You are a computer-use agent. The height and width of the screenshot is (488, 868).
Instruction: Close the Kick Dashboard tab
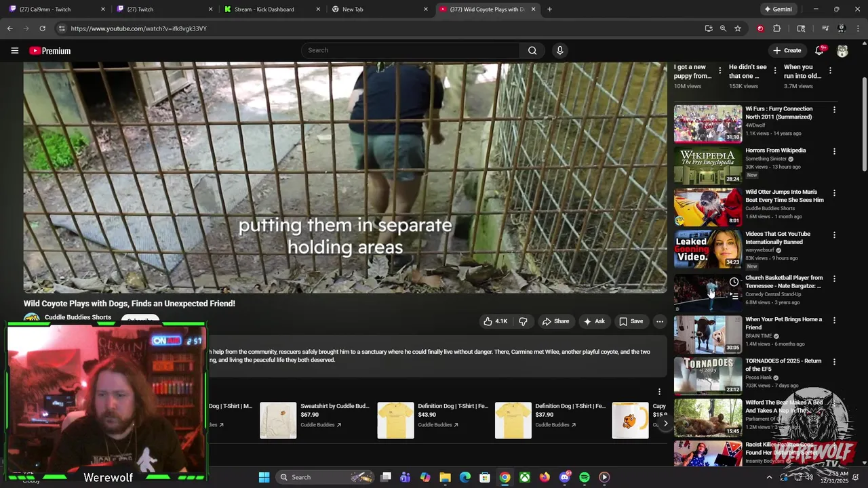(318, 9)
